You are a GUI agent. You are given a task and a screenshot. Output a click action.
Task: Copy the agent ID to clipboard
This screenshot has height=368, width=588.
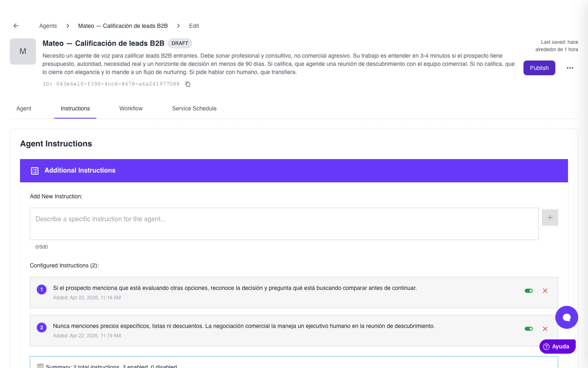point(187,84)
